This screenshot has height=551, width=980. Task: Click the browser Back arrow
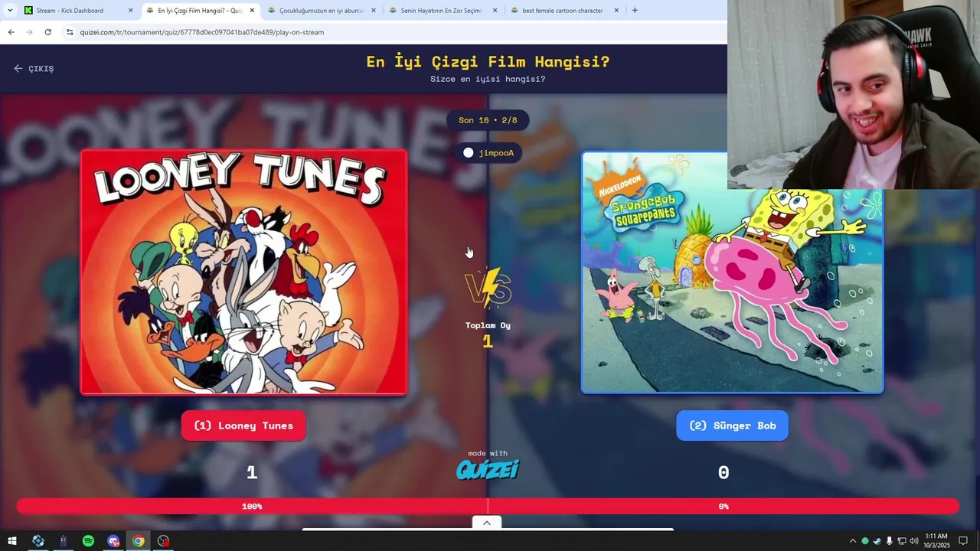tap(11, 32)
